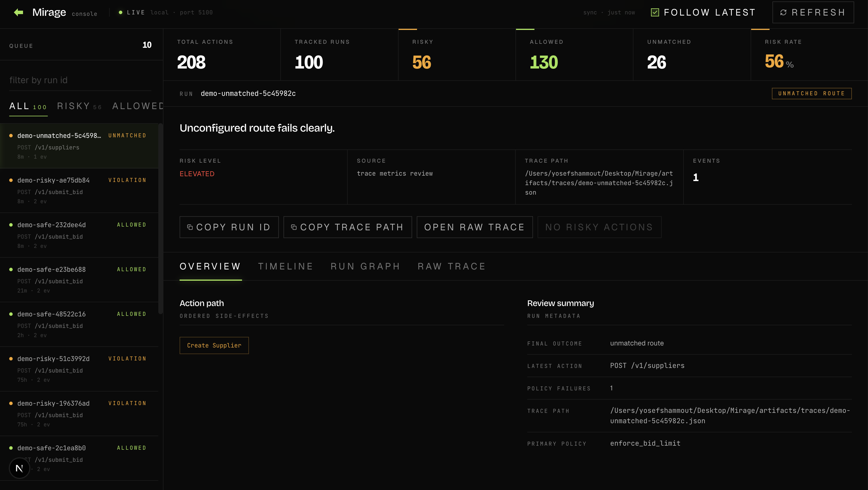Screen dimensions: 868x490
Task: Click the LIVE status dot
Action: click(121, 12)
